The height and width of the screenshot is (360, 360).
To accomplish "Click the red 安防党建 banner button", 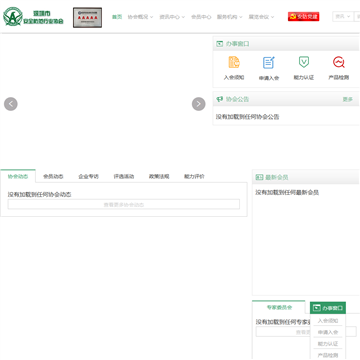I will tap(303, 17).
